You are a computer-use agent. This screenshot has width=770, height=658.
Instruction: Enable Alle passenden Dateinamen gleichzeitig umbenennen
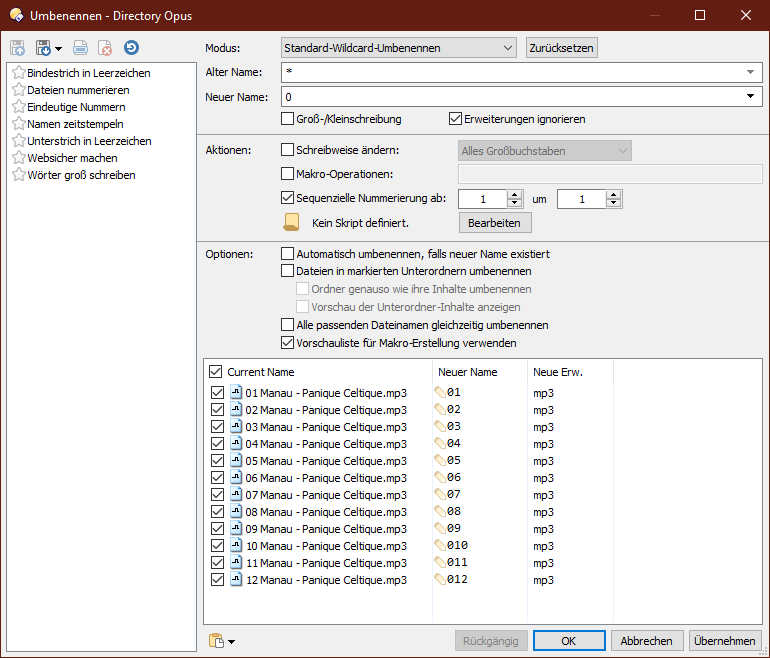(x=287, y=325)
